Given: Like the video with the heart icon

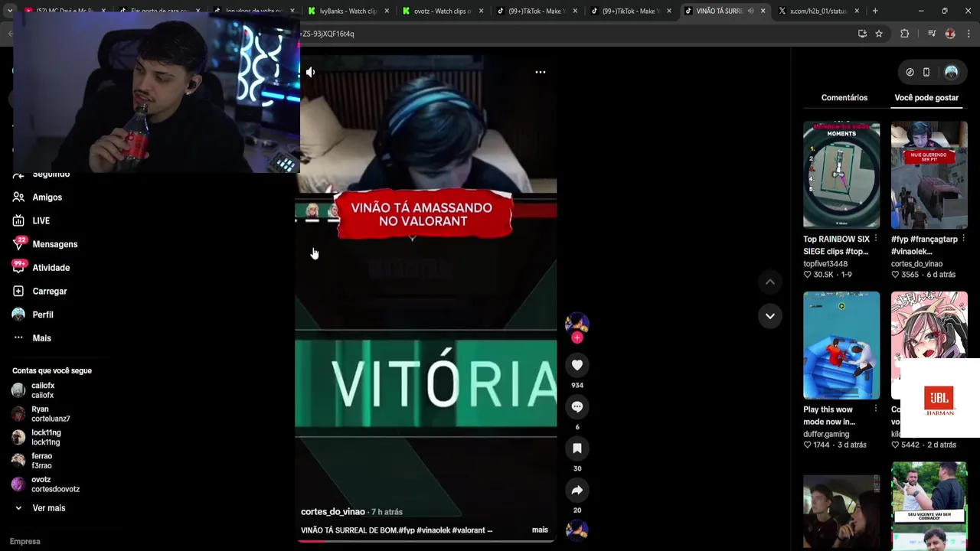Looking at the screenshot, I should tap(577, 365).
